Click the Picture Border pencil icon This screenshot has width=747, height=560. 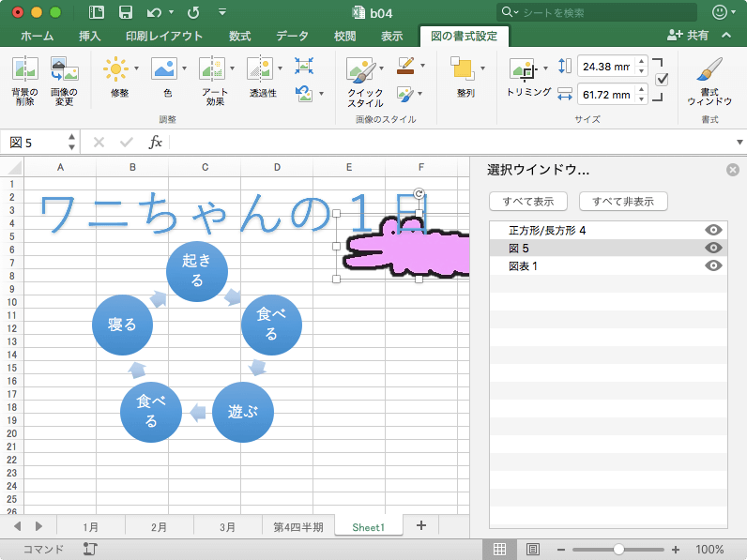pyautogui.click(x=405, y=66)
